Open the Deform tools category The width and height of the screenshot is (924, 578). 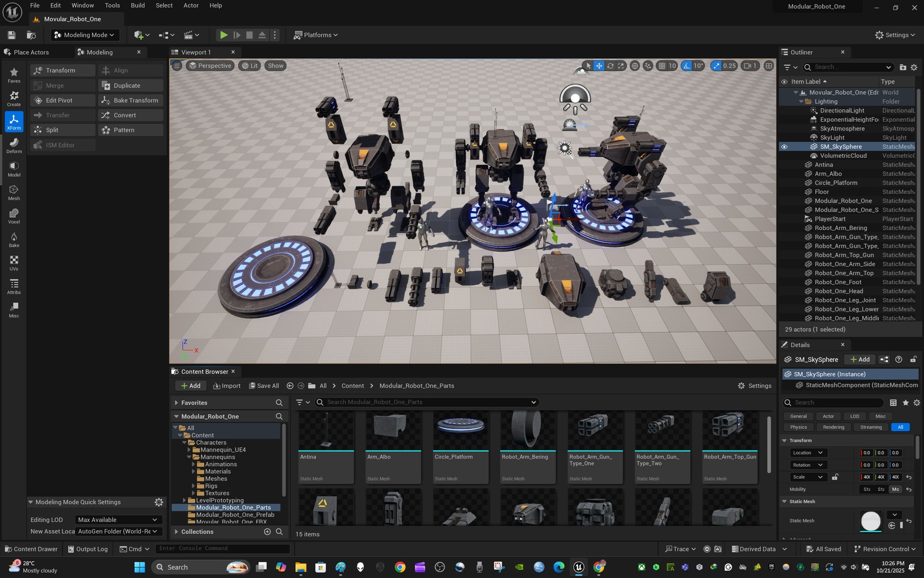(14, 145)
